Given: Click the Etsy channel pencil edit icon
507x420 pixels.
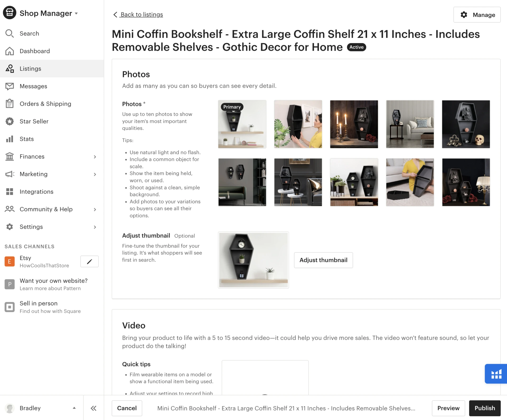Looking at the screenshot, I should pyautogui.click(x=89, y=262).
